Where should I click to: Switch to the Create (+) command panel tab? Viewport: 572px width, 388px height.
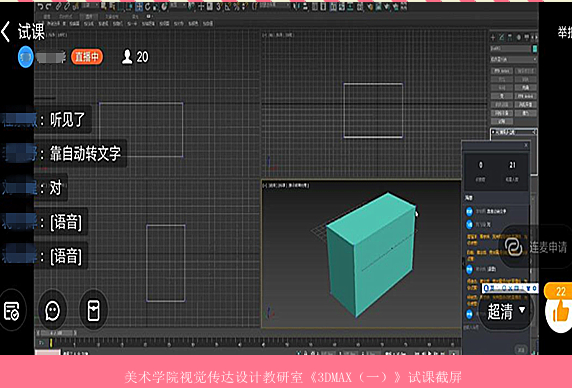(493, 37)
